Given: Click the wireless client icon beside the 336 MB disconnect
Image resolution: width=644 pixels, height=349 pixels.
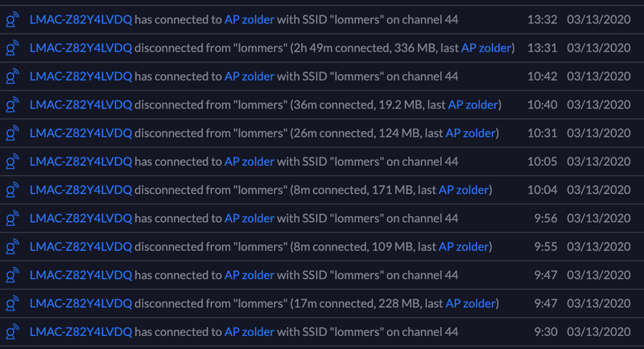Looking at the screenshot, I should point(12,48).
